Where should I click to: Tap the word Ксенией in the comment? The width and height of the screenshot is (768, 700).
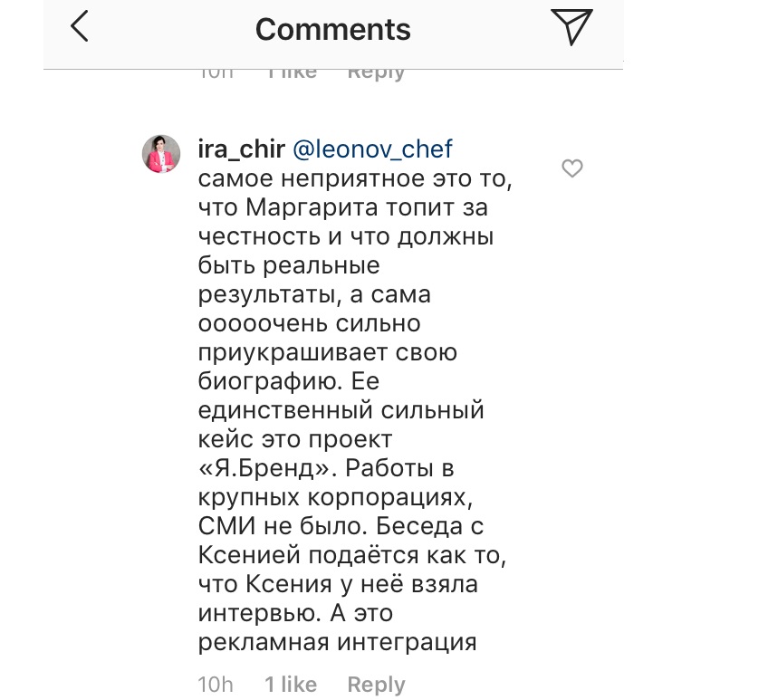coord(254,556)
